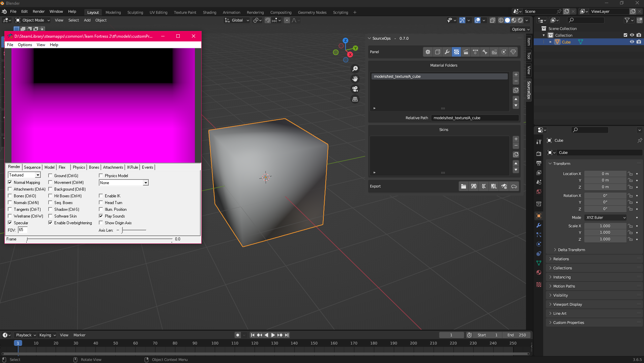Export SMD files with the SMD button
This screenshot has height=363, width=644.
(474, 186)
